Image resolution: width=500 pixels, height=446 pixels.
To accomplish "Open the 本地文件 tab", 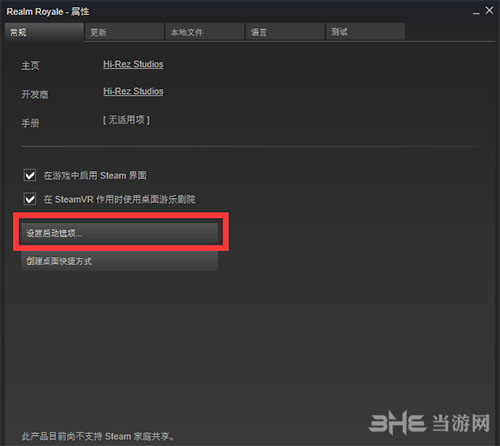I will pos(205,32).
